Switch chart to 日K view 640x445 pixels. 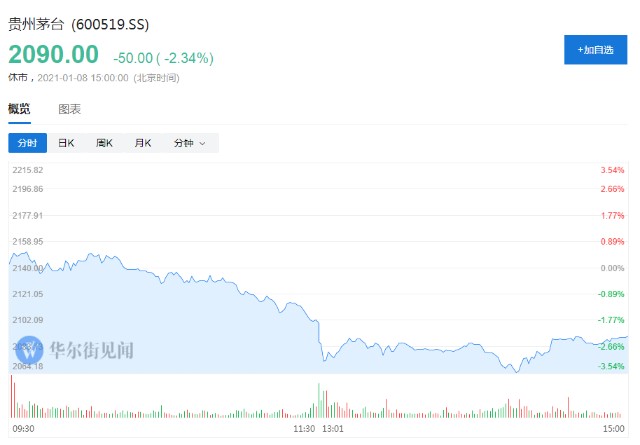66,143
